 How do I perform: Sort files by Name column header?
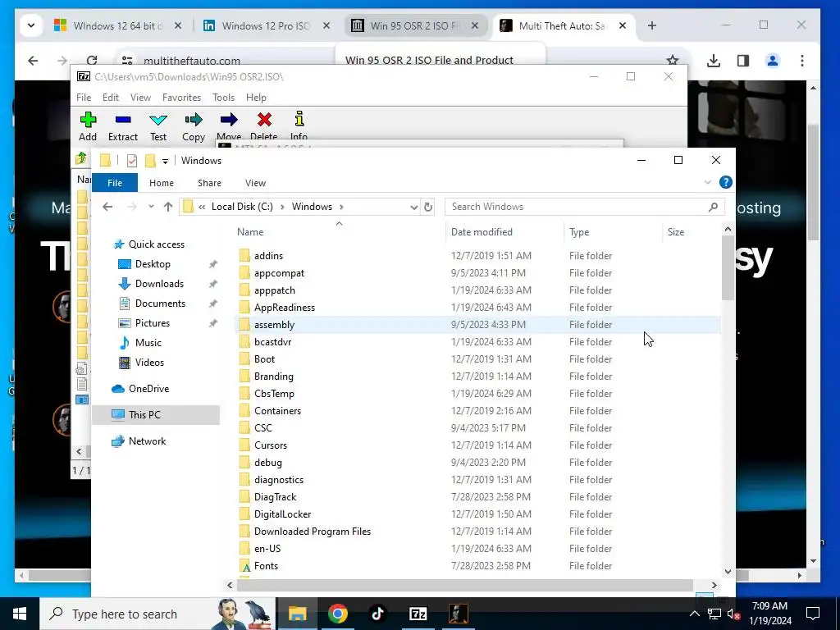[250, 232]
